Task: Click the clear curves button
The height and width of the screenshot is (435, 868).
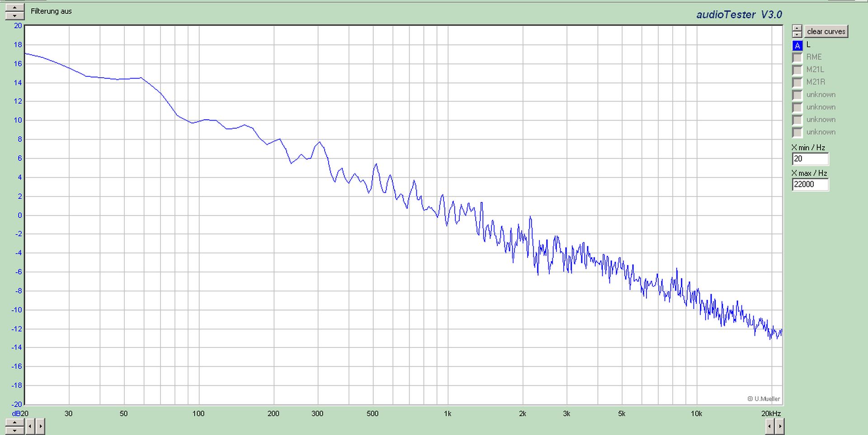Action: tap(826, 31)
